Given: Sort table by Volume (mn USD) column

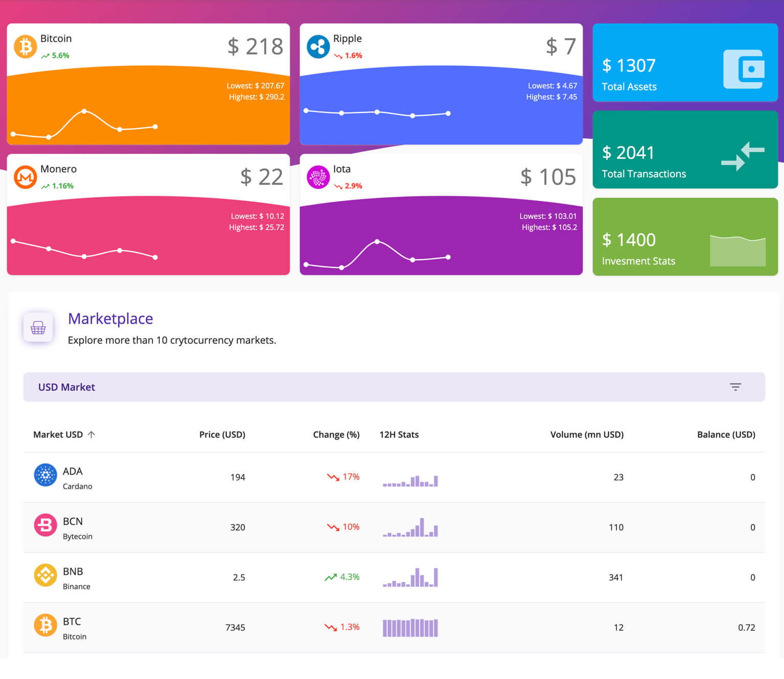Looking at the screenshot, I should click(x=587, y=435).
